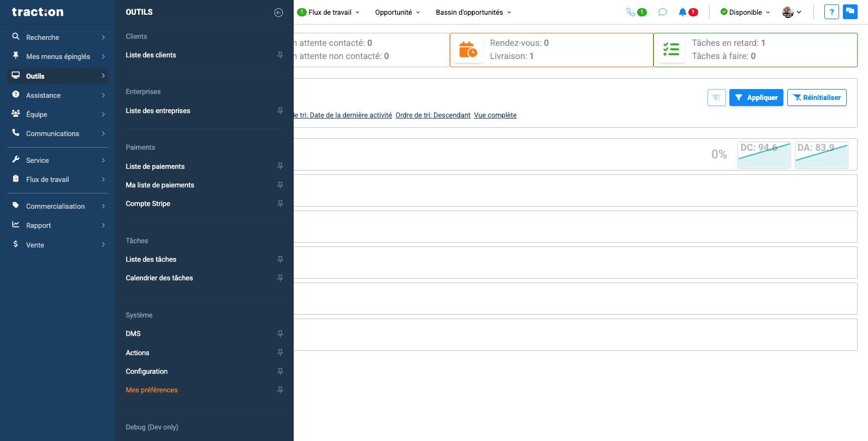Pin Calendrier des tâches to the menu
Image resolution: width=868 pixels, height=441 pixels.
pos(280,278)
